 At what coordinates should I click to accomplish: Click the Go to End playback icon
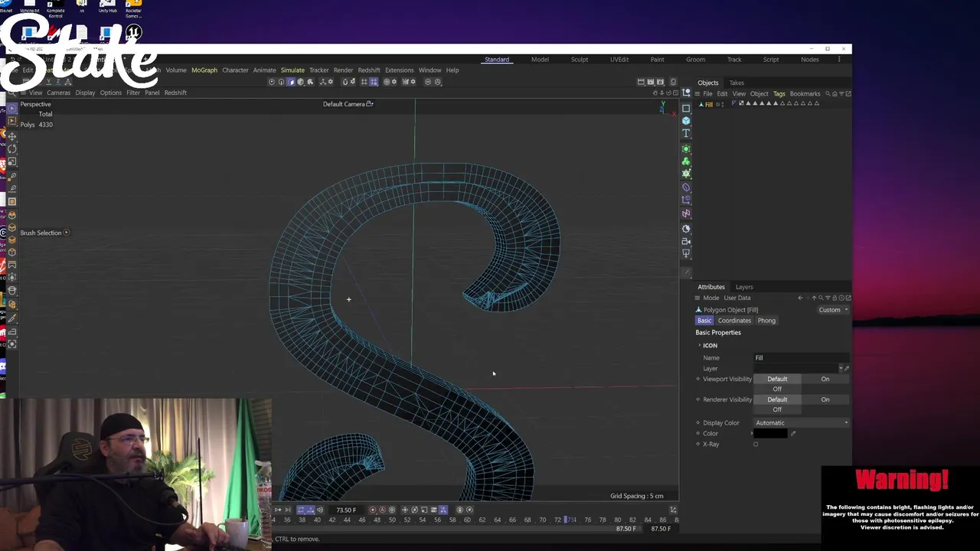[x=288, y=510]
